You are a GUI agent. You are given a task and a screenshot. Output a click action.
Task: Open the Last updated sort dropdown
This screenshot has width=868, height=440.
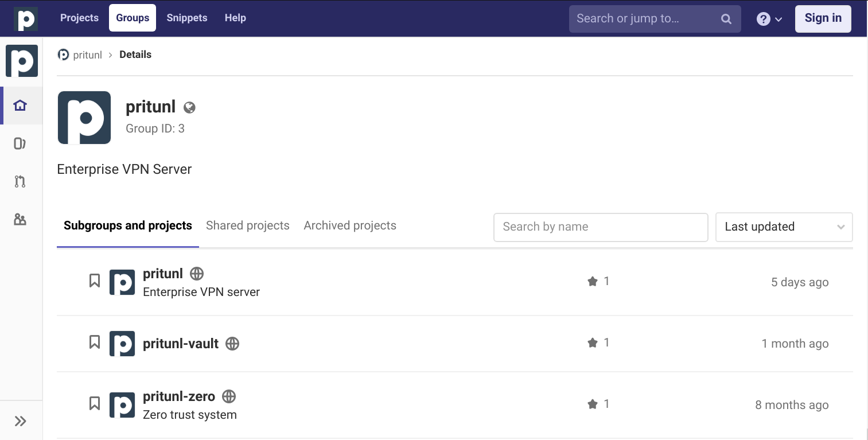pos(784,227)
